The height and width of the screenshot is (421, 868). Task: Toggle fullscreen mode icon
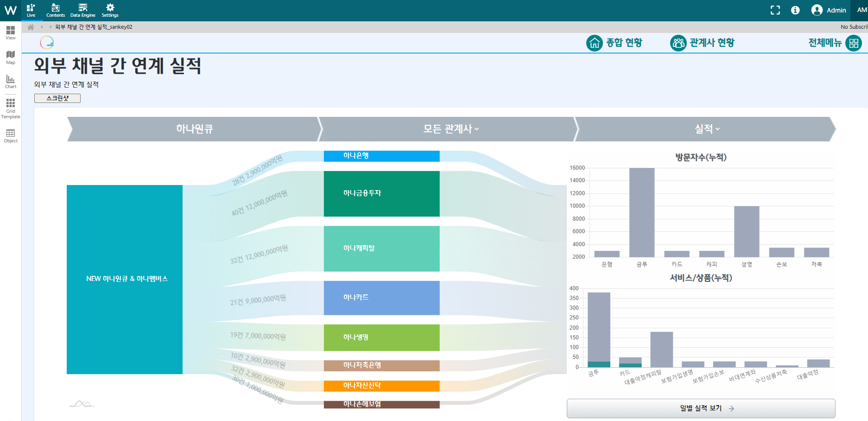coord(775,10)
